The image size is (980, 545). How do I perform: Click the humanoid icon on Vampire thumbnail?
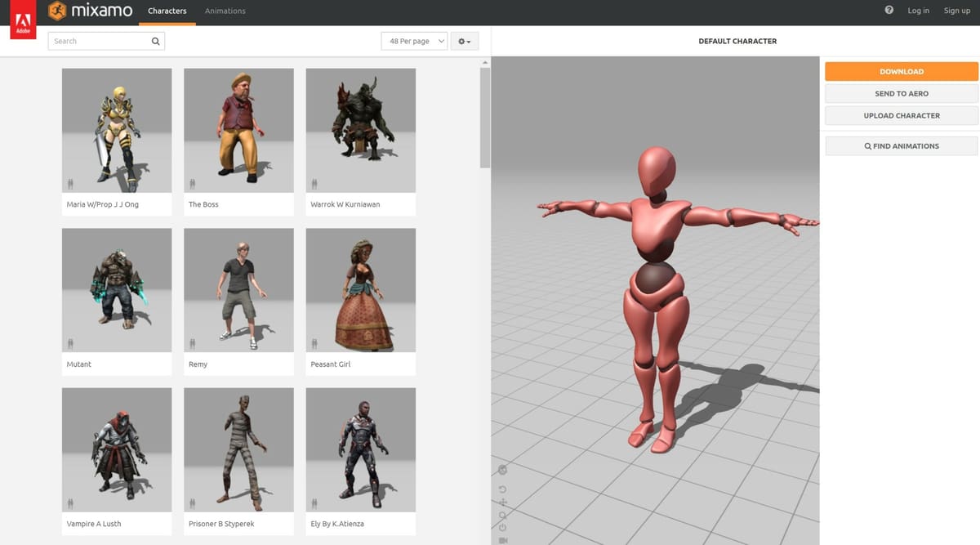coord(71,503)
